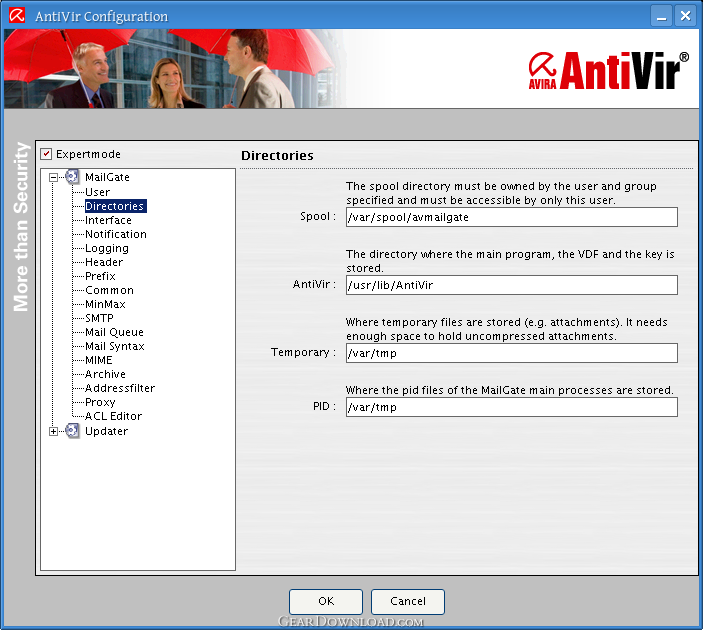This screenshot has height=630, width=703.
Task: Select the MailGate root label
Action: point(107,177)
